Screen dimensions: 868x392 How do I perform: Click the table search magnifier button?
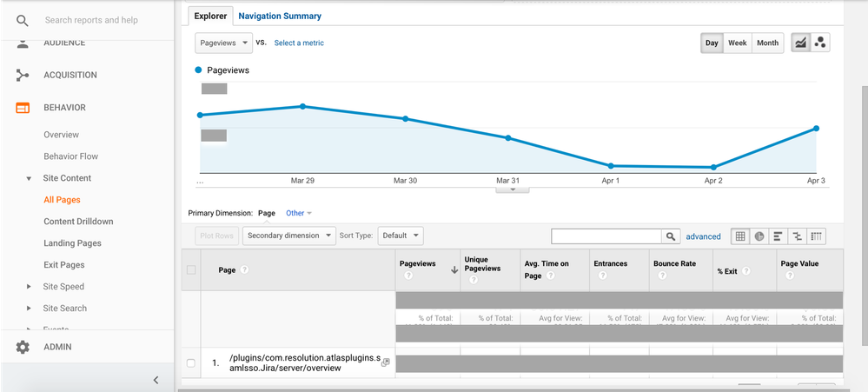coord(671,236)
